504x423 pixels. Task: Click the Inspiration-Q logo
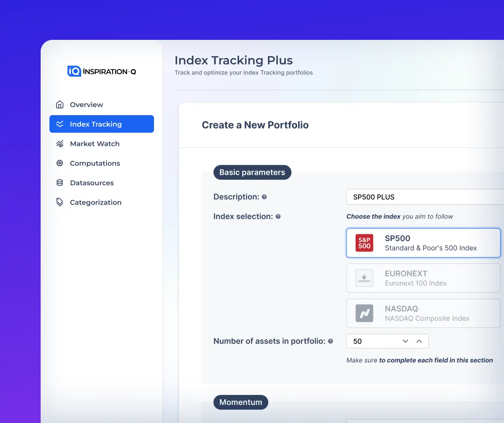[x=102, y=72]
